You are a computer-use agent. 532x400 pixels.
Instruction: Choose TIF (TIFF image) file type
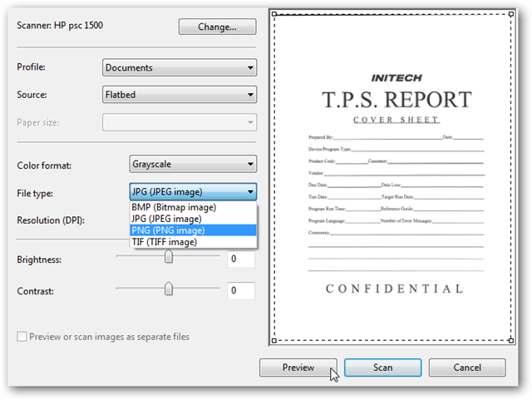[x=193, y=242]
